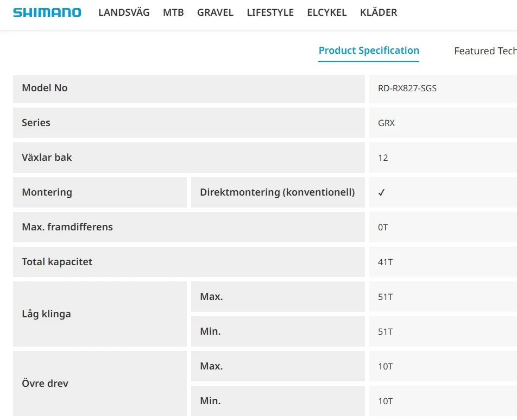Open the LIFESTYLE menu item
Viewport: 517px width, 420px height.
(270, 12)
